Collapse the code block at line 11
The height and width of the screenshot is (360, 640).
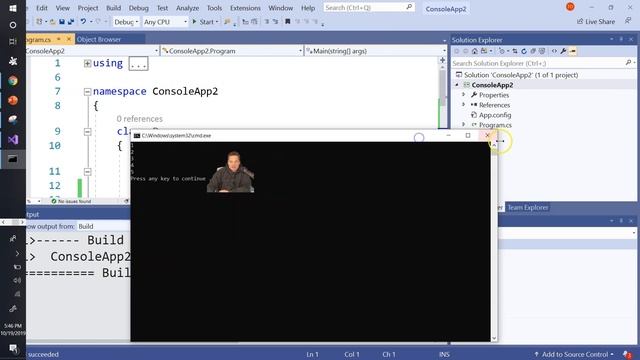pyautogui.click(x=87, y=172)
